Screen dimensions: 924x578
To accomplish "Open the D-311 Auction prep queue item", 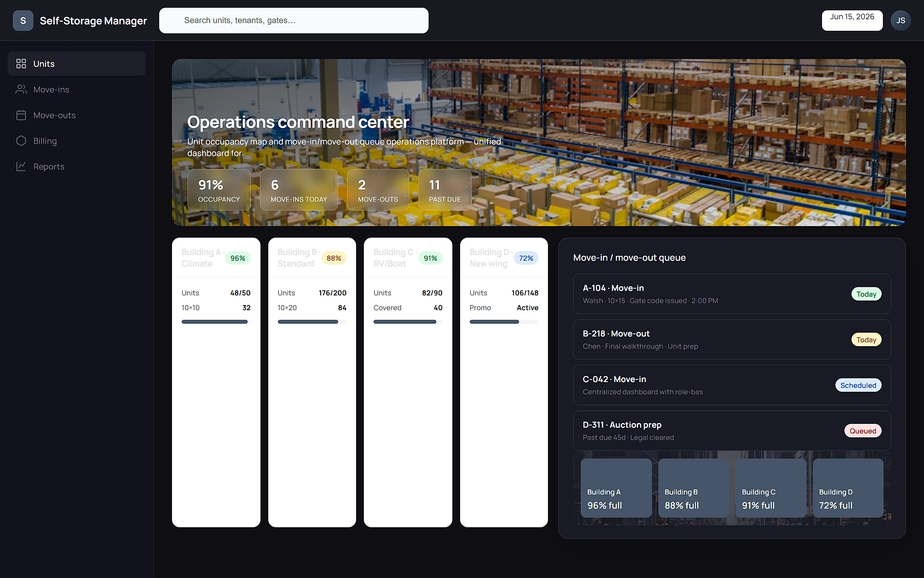I will tap(732, 430).
